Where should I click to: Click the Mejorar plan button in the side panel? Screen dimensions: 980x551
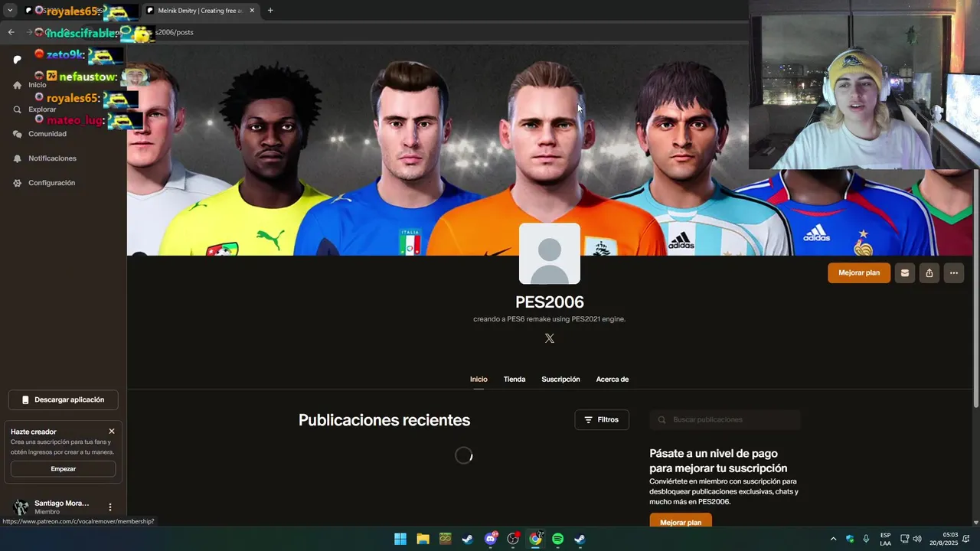point(681,521)
